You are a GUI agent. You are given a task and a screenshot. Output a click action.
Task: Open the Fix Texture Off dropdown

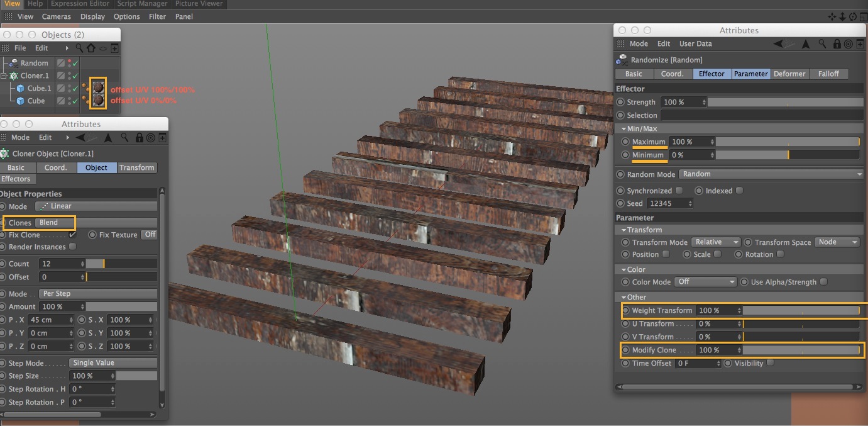click(x=149, y=235)
